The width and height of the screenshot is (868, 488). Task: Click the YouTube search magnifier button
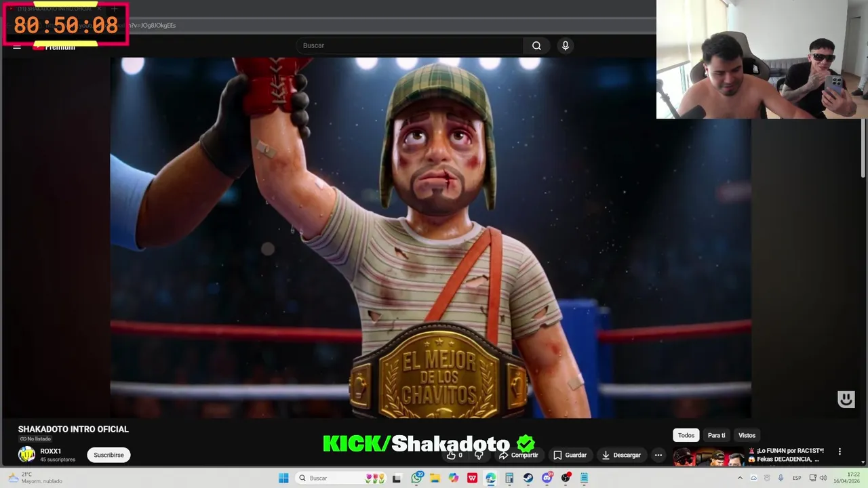tap(536, 45)
